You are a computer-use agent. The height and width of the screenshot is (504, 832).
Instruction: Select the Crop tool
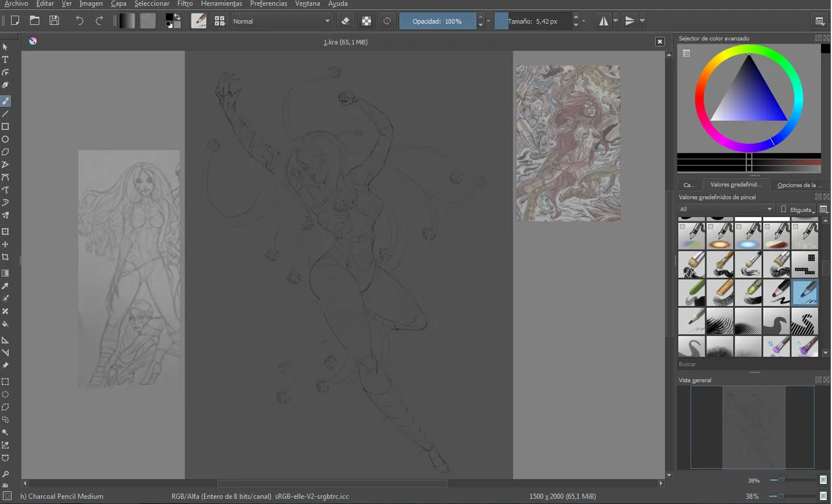[x=5, y=257]
